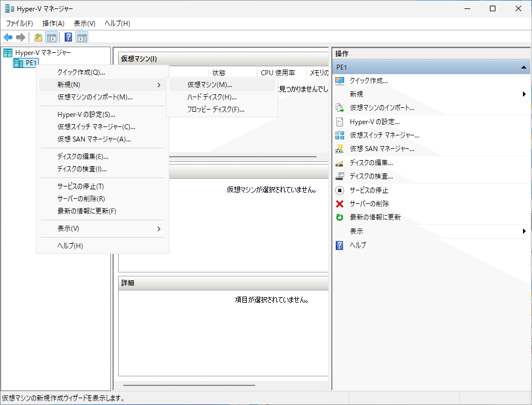The width and height of the screenshot is (532, 405).
Task: Open the 表示(V) menu in menu bar
Action: pyautogui.click(x=85, y=24)
